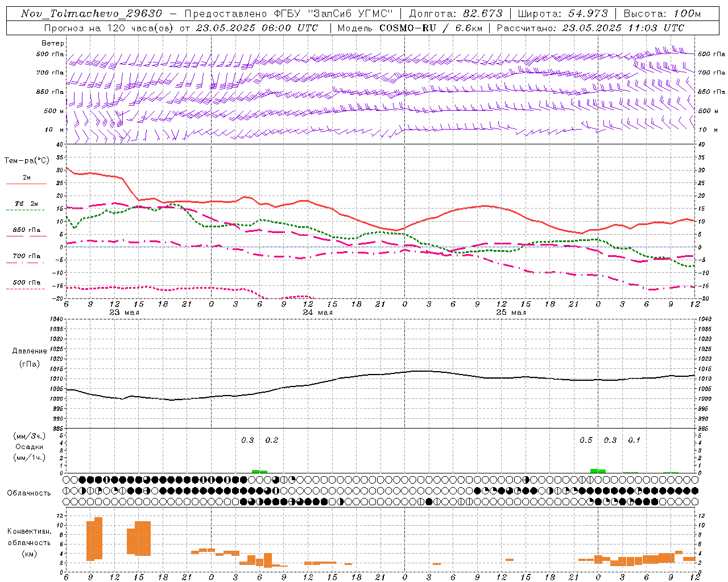Click the 'Td 2м' dew point legend entry
The height and width of the screenshot is (582, 728).
tap(26, 203)
